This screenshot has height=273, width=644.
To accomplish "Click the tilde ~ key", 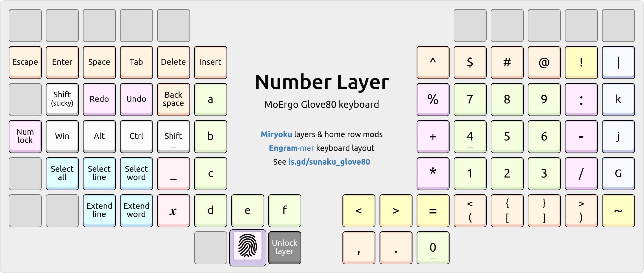I will [x=618, y=211].
